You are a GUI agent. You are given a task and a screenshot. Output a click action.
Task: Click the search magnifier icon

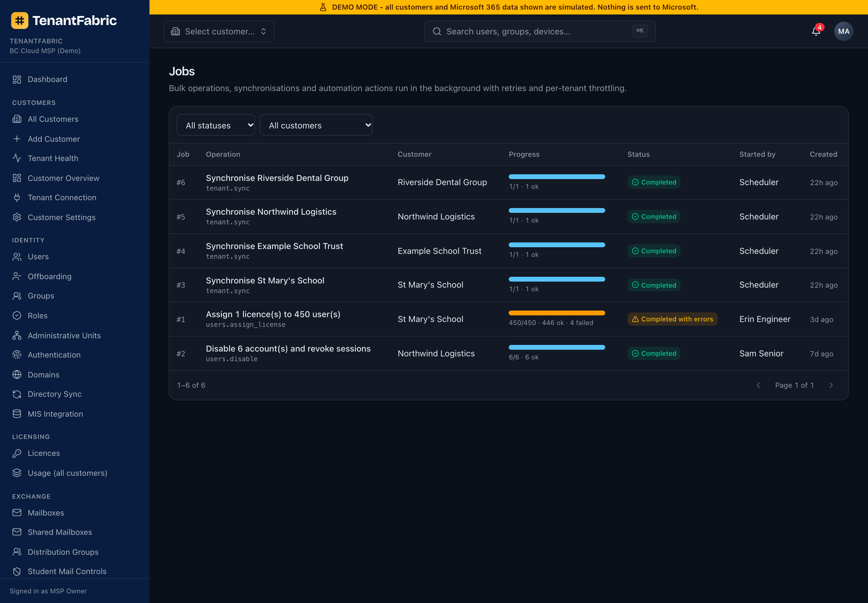437,31
